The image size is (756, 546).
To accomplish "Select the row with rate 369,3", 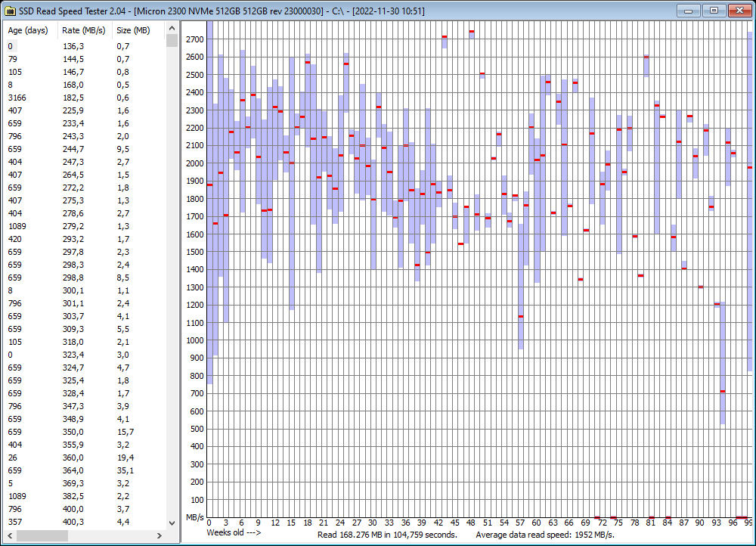I will coord(85,483).
